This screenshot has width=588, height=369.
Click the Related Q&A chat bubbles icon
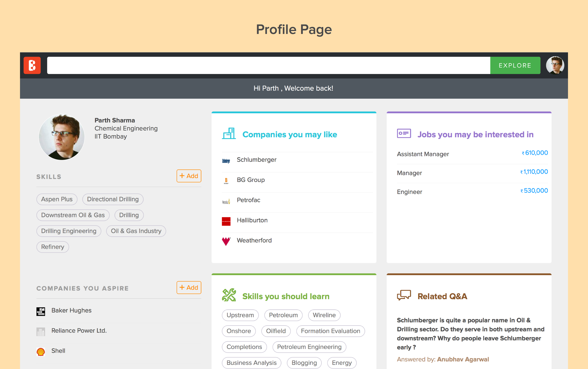tap(404, 295)
